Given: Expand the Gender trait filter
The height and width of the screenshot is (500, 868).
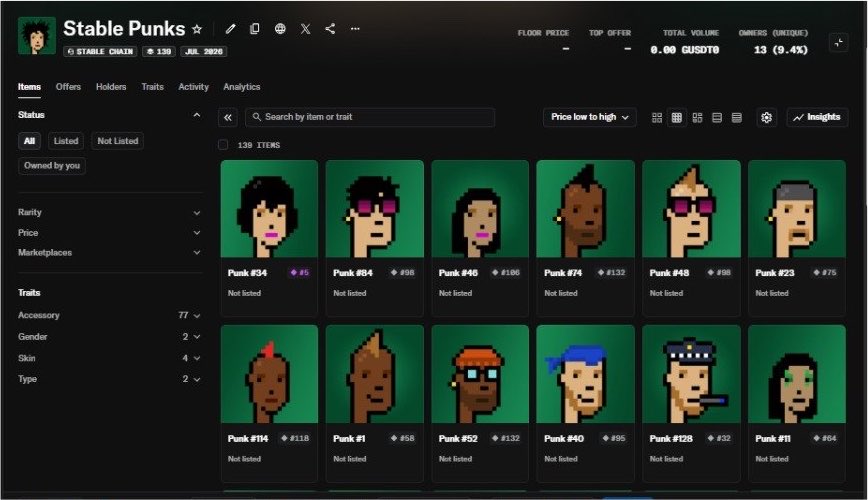Looking at the screenshot, I should pyautogui.click(x=110, y=337).
